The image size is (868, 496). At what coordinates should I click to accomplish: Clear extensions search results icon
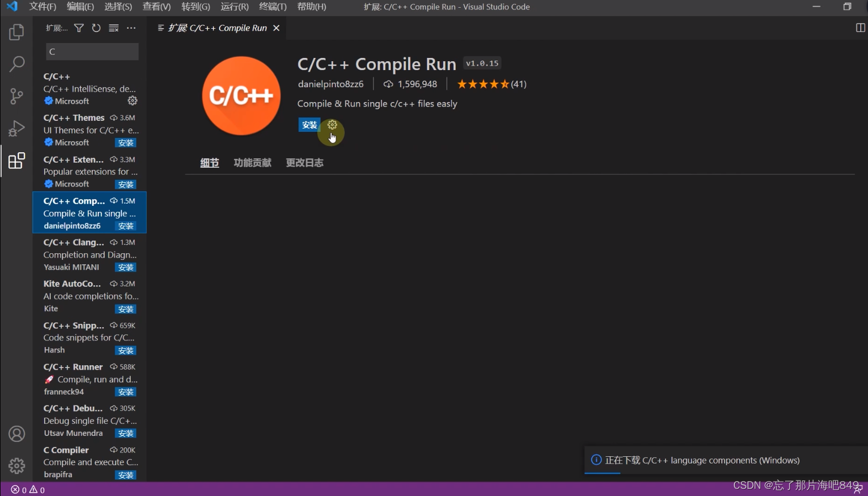coord(114,28)
